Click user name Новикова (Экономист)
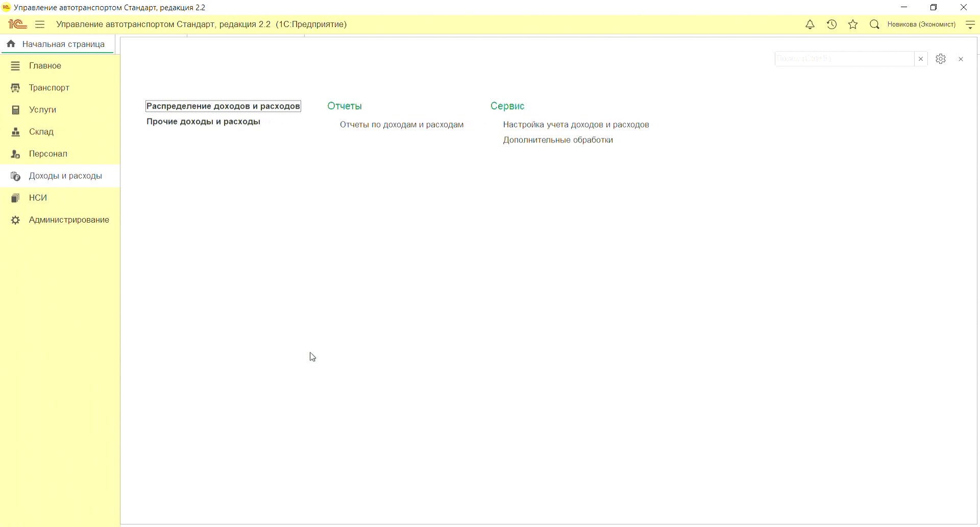The width and height of the screenshot is (980, 527). click(x=921, y=25)
